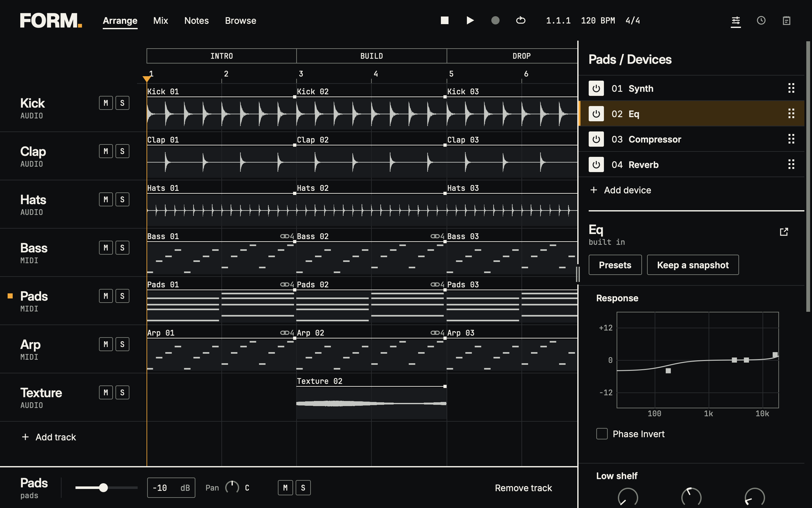Click the -10 dB volume field

(x=171, y=488)
